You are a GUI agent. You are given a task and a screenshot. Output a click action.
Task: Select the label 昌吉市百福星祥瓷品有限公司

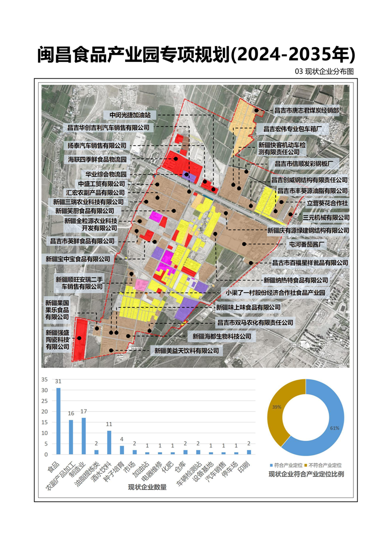click(310, 263)
